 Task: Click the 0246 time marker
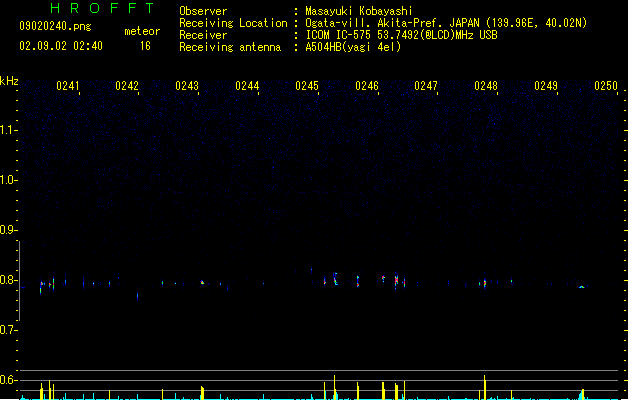point(367,86)
